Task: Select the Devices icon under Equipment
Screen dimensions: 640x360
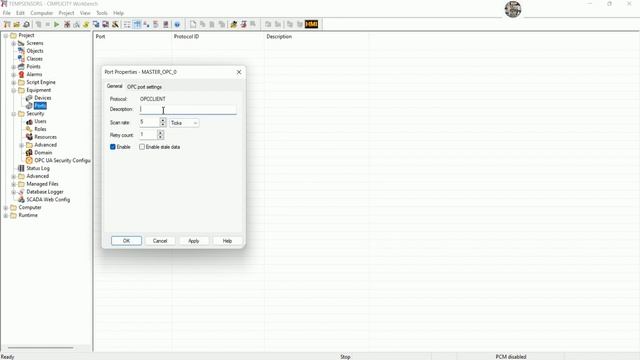Action: click(29, 98)
